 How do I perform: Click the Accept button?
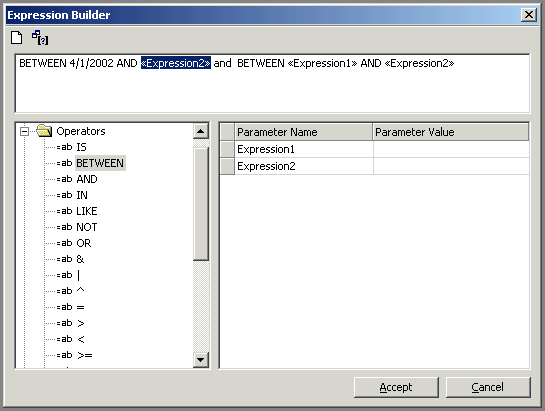(396, 387)
